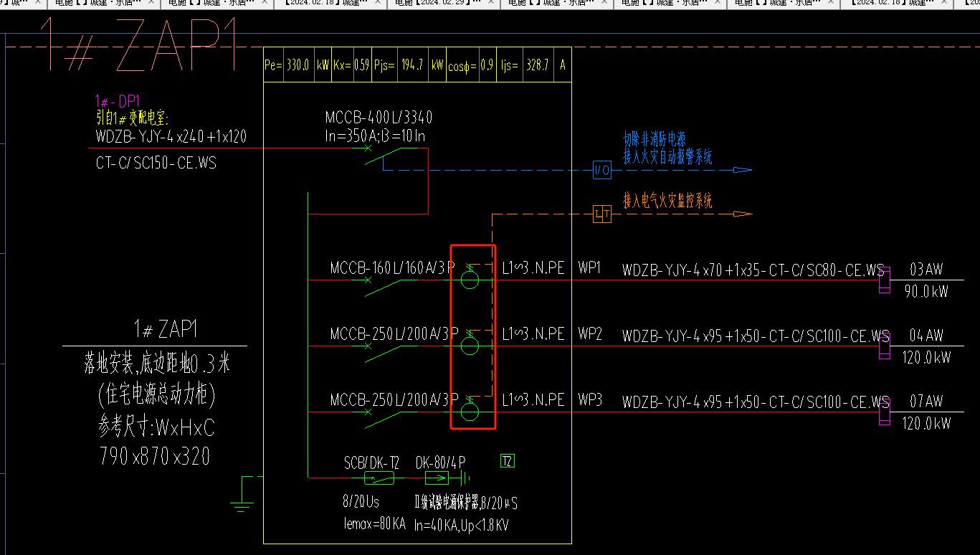Viewport: 980px width, 555px height.
Task: Select the Kx= label cell
Action: pos(341,65)
